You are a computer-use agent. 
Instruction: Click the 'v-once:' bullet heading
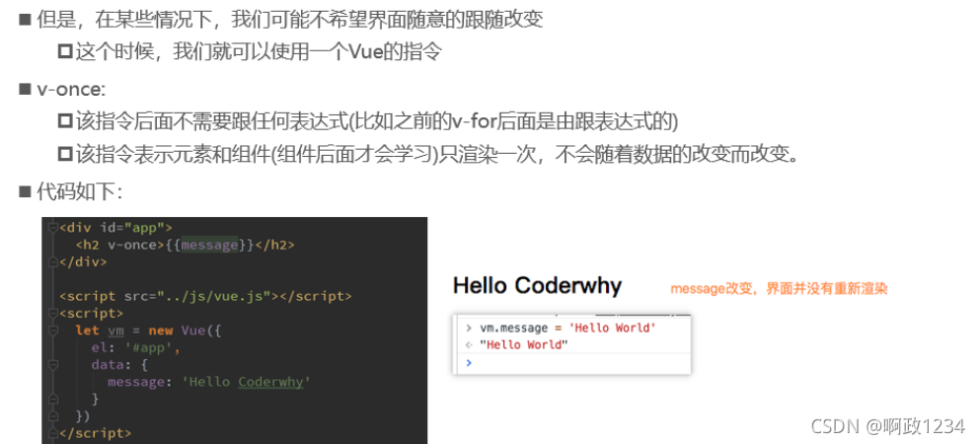pyautogui.click(x=71, y=90)
